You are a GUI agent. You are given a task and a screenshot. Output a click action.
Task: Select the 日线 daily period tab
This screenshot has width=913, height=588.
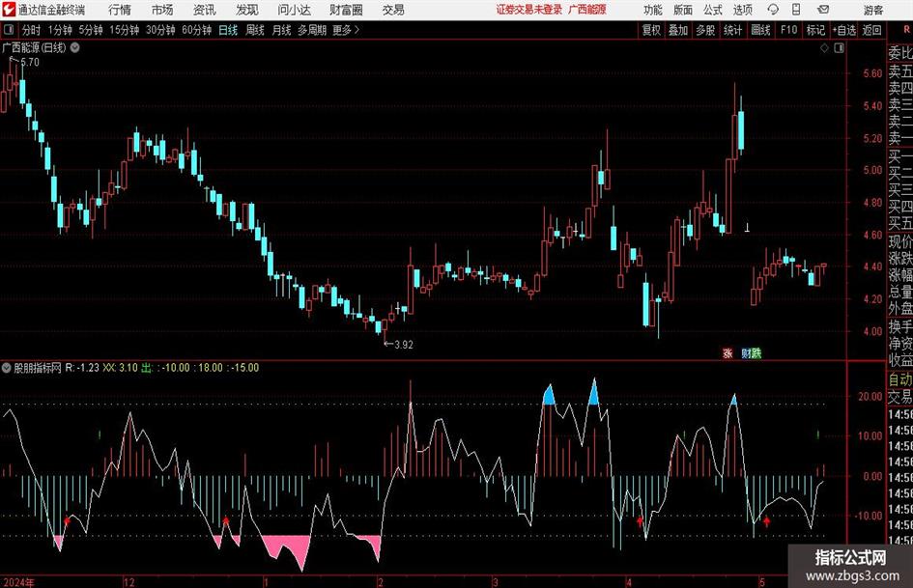228,30
